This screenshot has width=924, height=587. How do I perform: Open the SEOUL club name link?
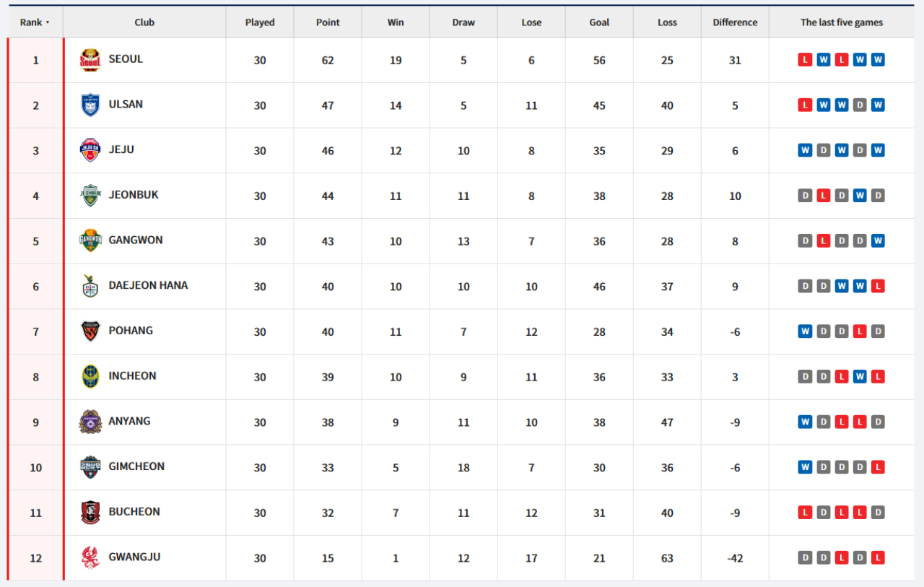tap(126, 59)
